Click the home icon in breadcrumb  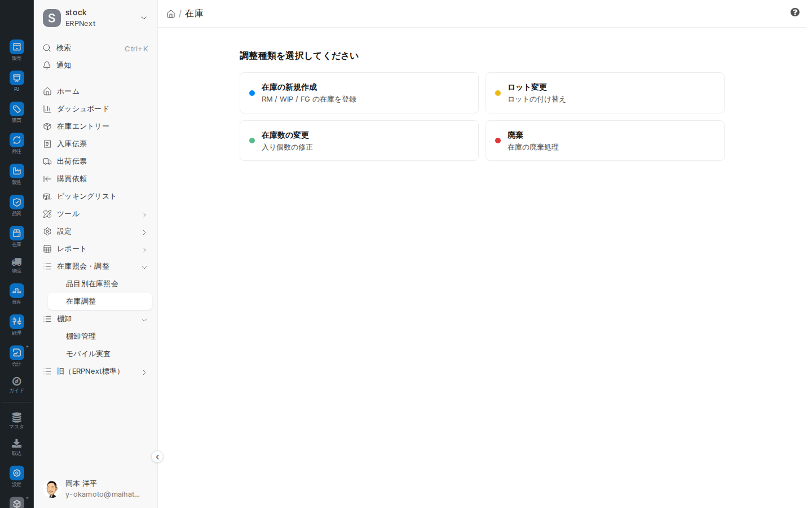point(171,14)
